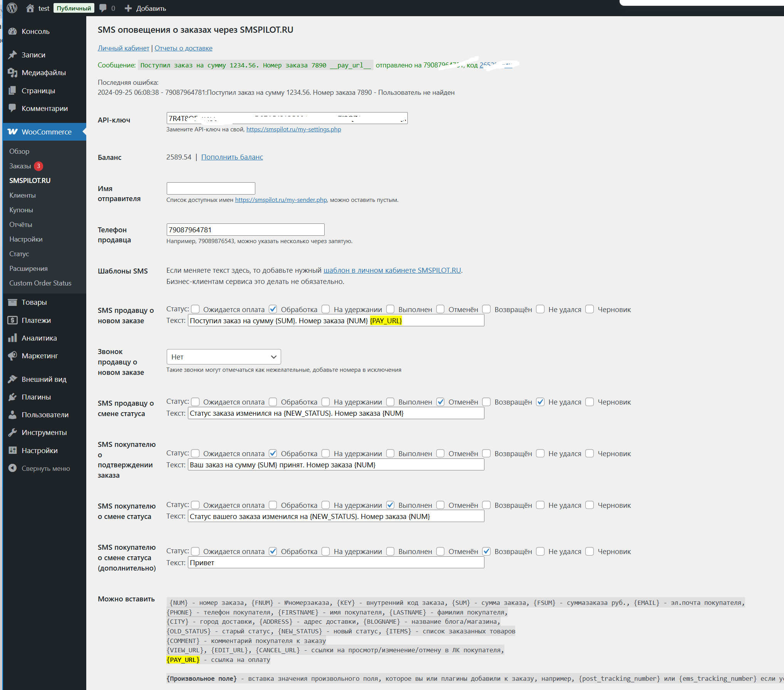Click the WordPress logo icon
The height and width of the screenshot is (690, 784).
tap(12, 8)
